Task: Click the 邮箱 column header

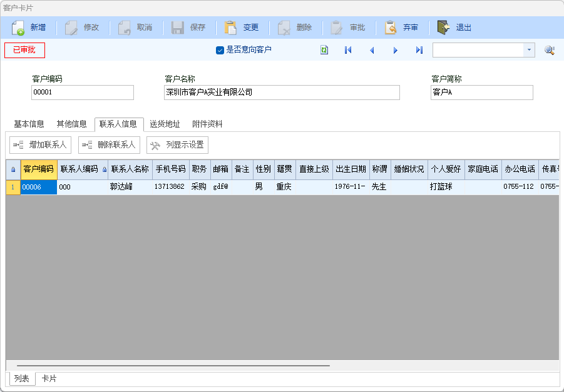Action: pyautogui.click(x=221, y=169)
